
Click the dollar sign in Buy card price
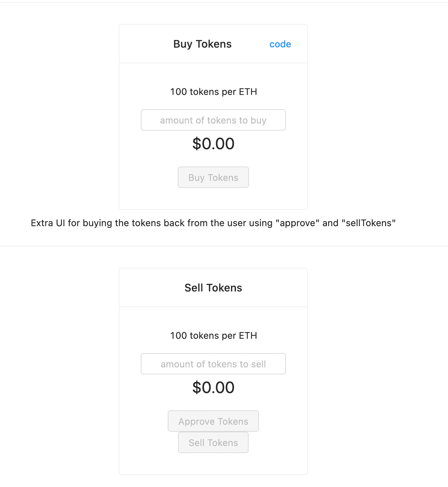coord(197,144)
